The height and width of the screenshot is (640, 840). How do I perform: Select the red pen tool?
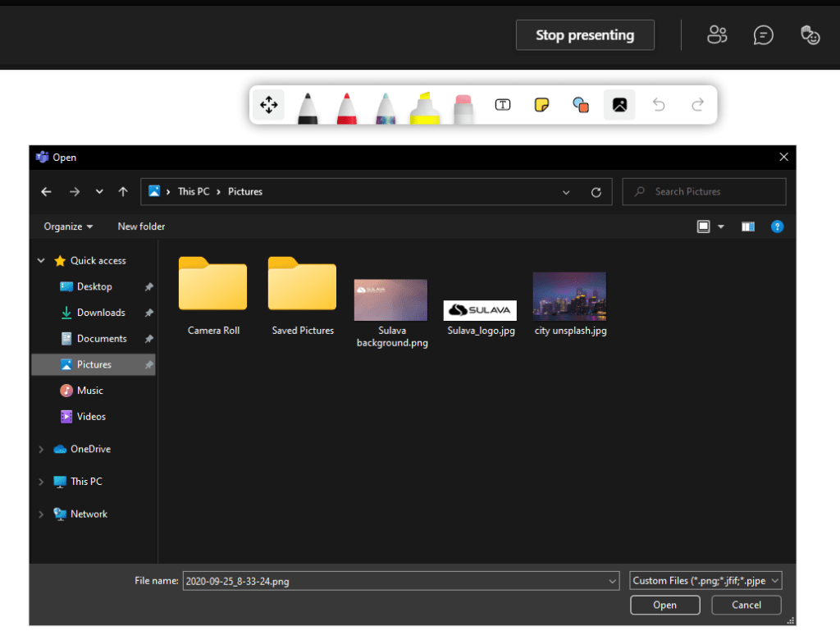point(346,107)
